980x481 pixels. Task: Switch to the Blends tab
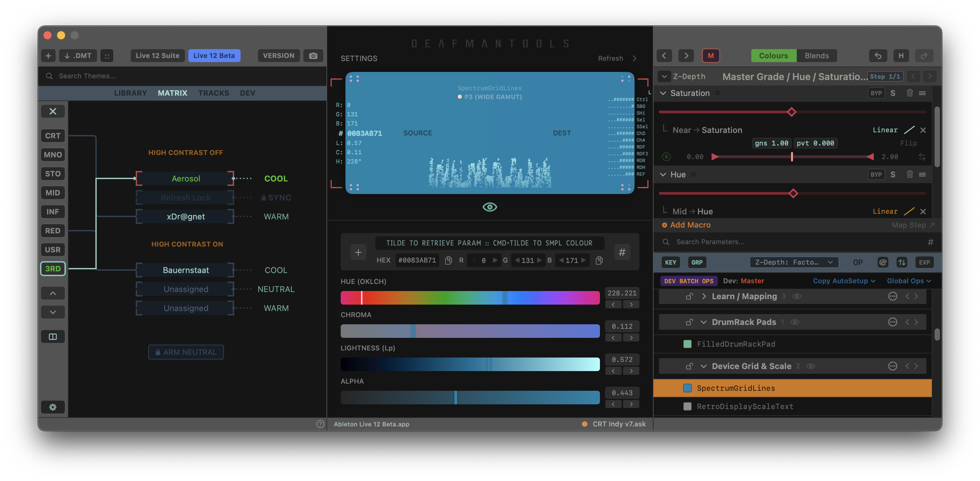(816, 56)
